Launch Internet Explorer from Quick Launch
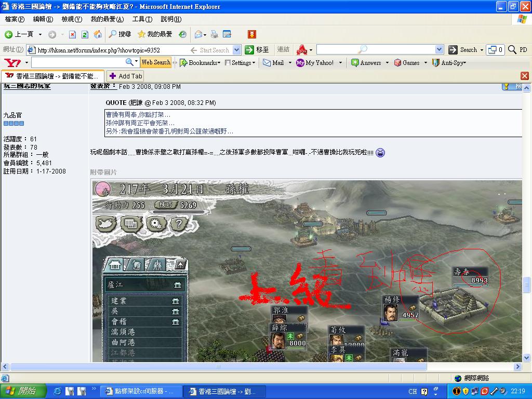532x399 pixels. (x=58, y=392)
